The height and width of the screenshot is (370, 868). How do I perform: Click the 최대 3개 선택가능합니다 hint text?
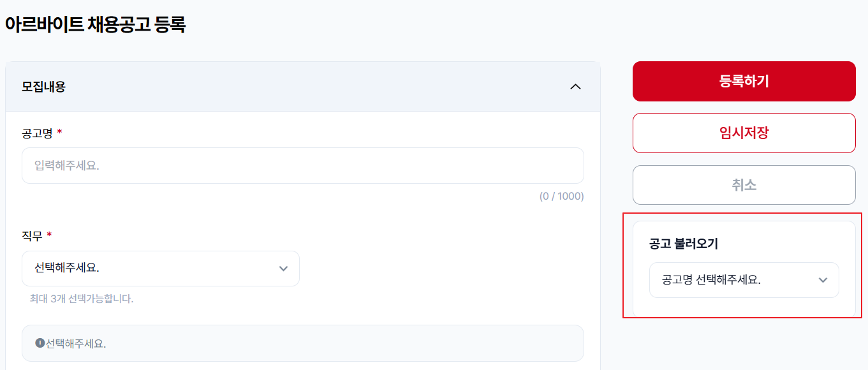pos(82,299)
